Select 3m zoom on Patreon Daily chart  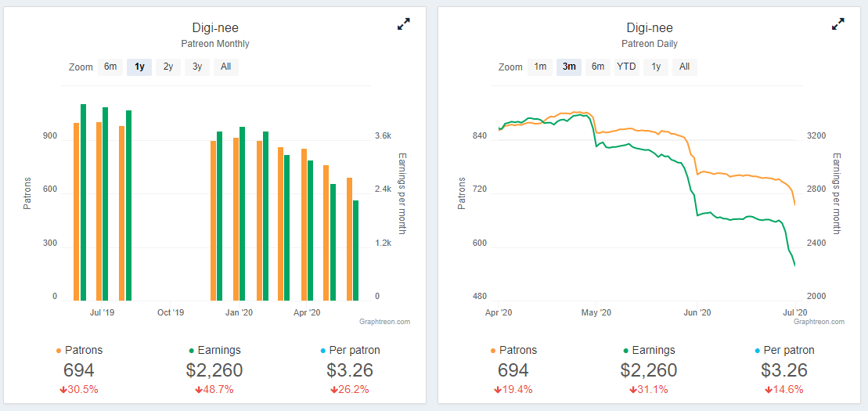pyautogui.click(x=569, y=67)
